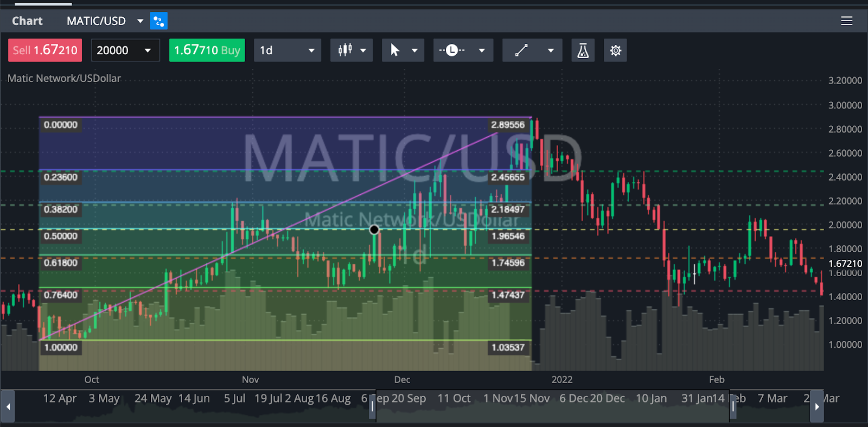
Task: Open chart settings gear icon
Action: pyautogui.click(x=616, y=50)
